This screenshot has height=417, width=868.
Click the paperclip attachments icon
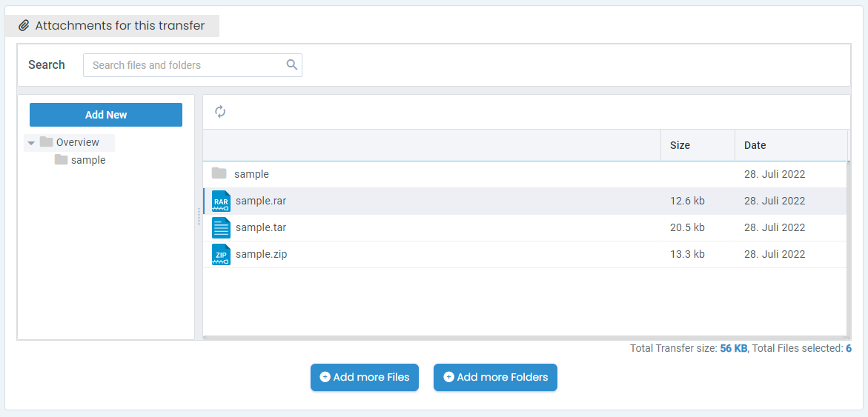24,26
